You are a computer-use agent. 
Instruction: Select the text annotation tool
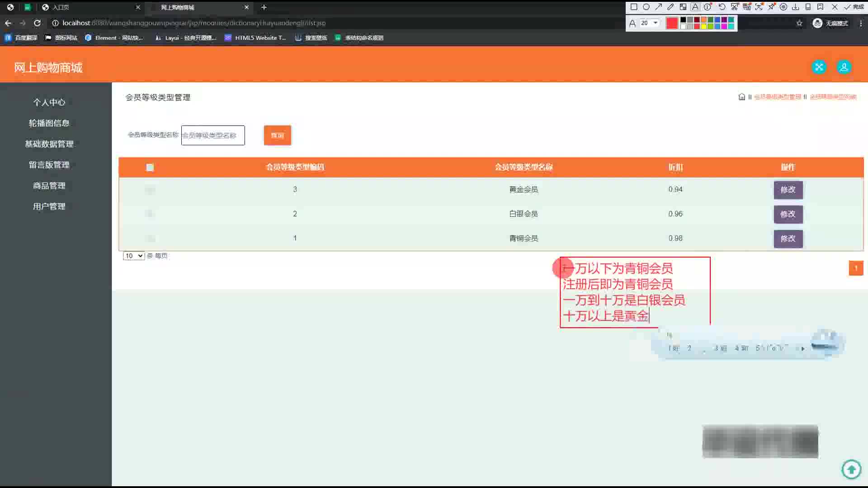695,7
